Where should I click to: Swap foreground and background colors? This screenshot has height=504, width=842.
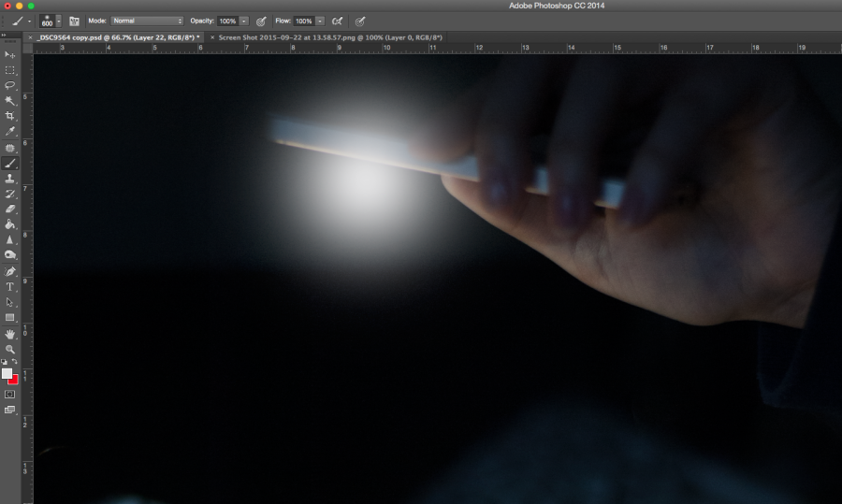[15, 362]
